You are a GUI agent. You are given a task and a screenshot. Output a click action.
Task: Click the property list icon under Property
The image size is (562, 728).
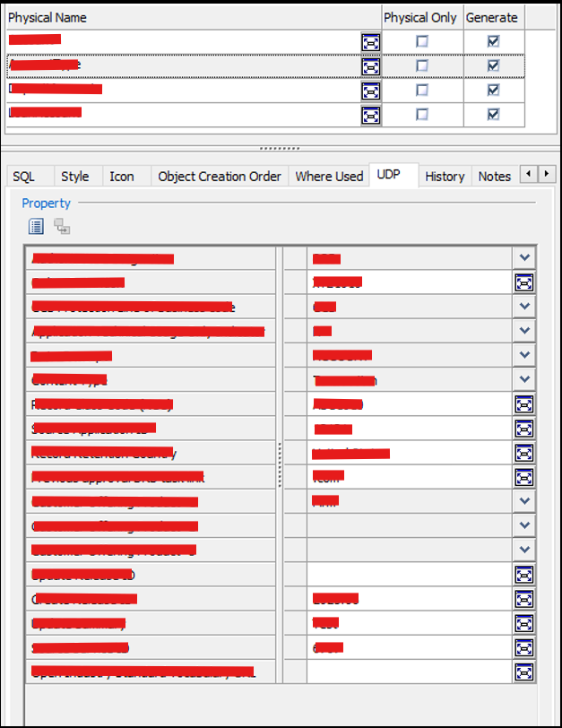click(x=36, y=227)
